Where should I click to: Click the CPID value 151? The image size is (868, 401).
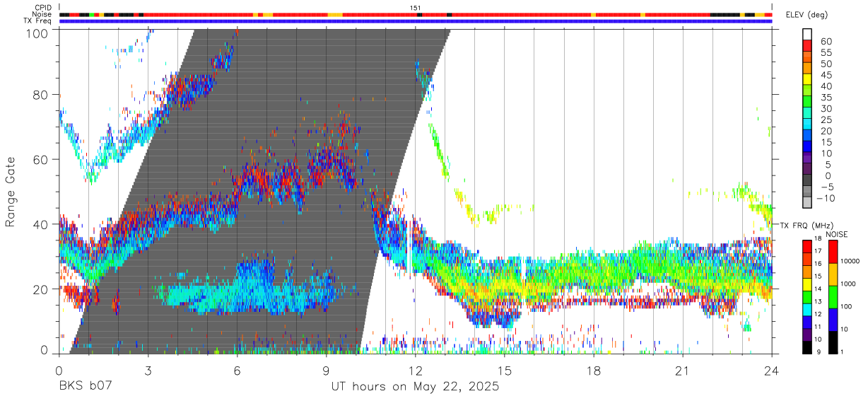[416, 8]
